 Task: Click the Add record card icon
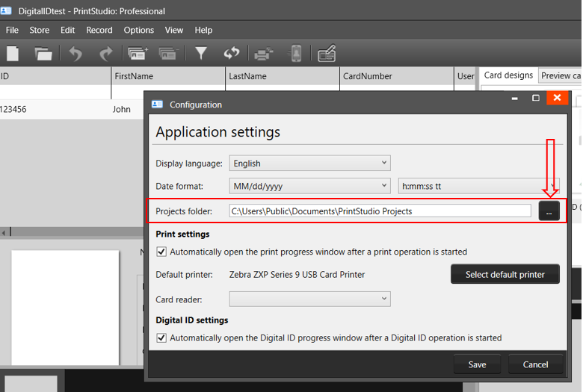[x=138, y=54]
